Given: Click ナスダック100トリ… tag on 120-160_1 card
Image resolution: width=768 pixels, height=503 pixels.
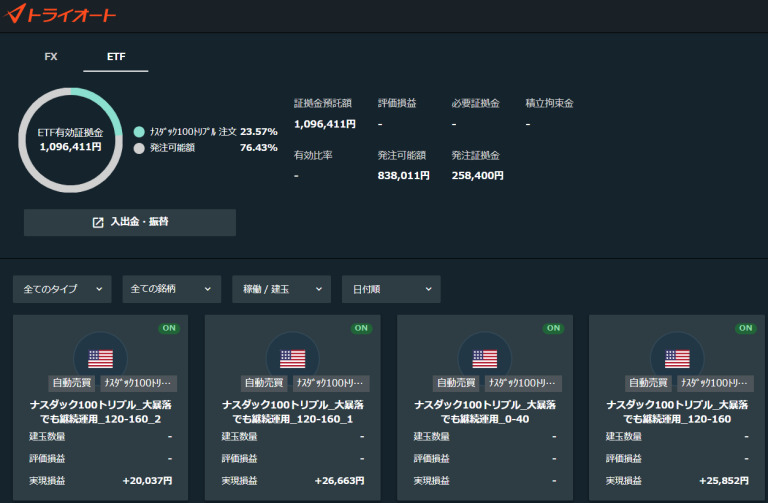Looking at the screenshot, I should tap(331, 383).
